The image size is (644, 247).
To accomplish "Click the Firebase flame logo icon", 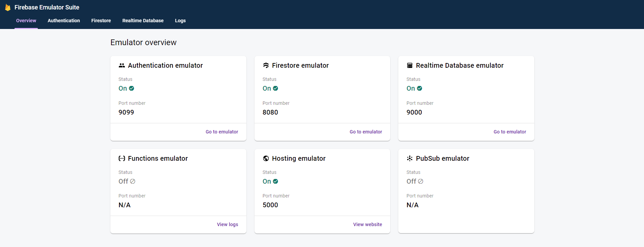I will click(8, 7).
